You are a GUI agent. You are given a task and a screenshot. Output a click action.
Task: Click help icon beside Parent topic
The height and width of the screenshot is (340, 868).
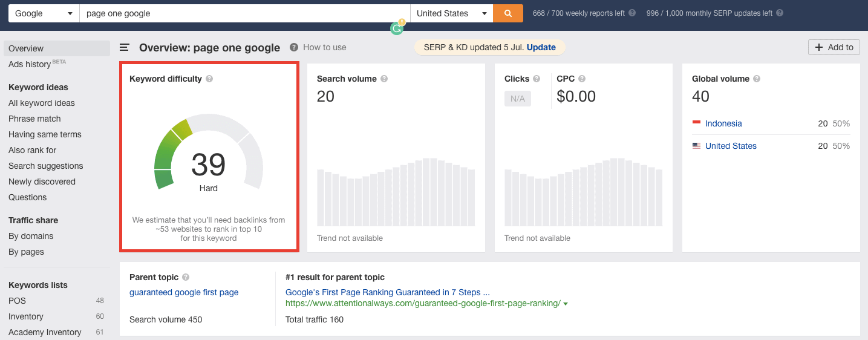[186, 277]
